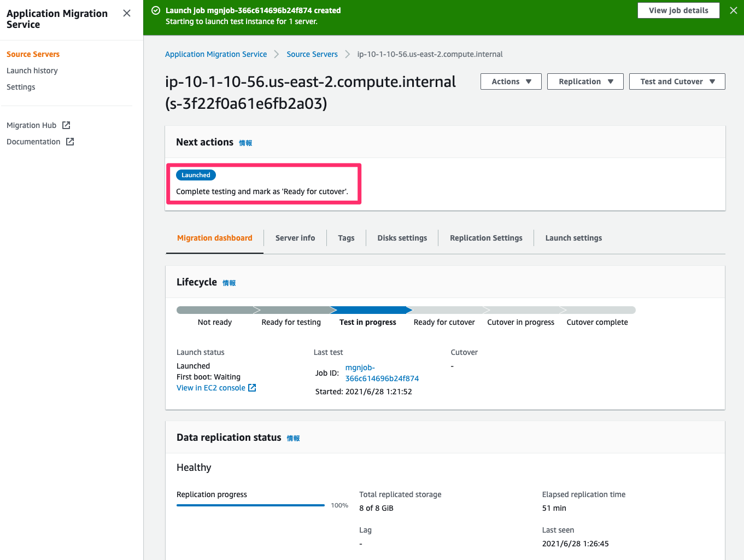Open job mgnjob-366c614696b24f874 link
Viewport: 744px width, 560px height.
coord(382,373)
